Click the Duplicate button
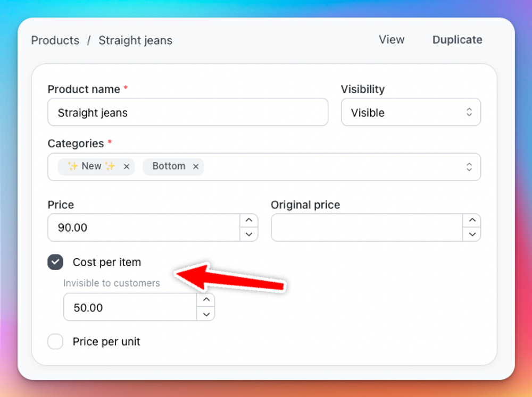532x397 pixels. click(x=457, y=40)
